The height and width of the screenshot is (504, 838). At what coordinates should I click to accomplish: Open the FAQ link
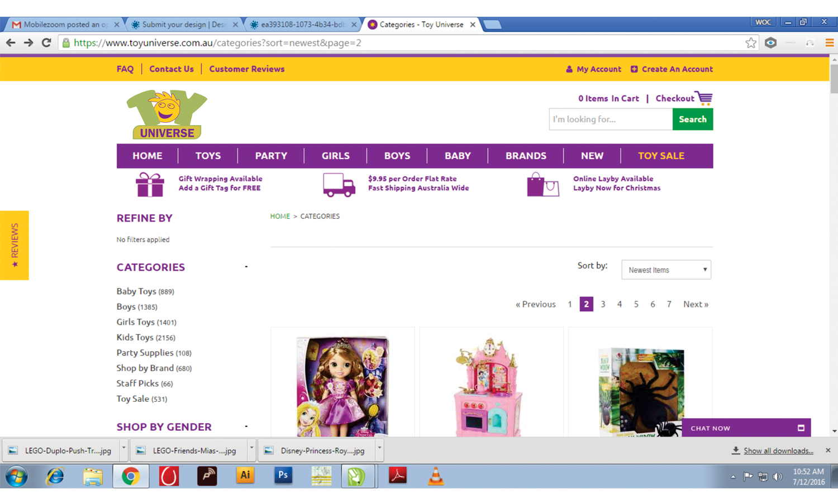click(x=125, y=69)
